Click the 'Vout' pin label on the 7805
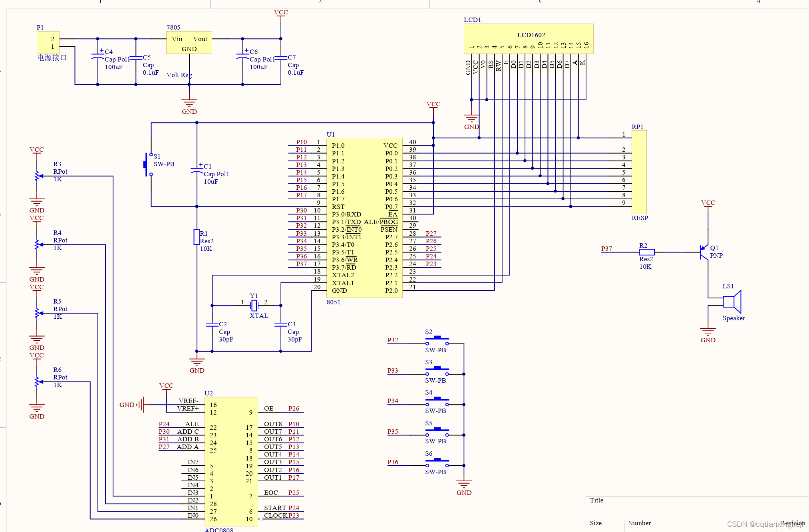The image size is (809, 532). point(200,39)
